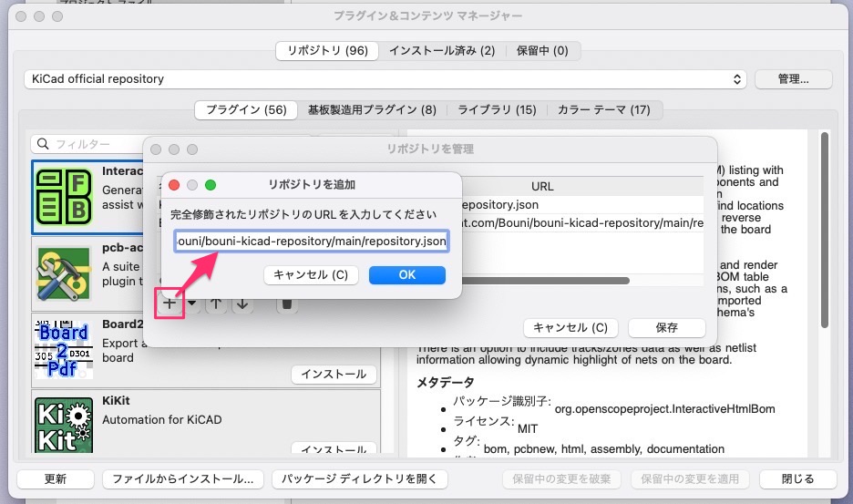Switch to the ライブラリ (15) tab
The height and width of the screenshot is (504, 853).
(497, 109)
